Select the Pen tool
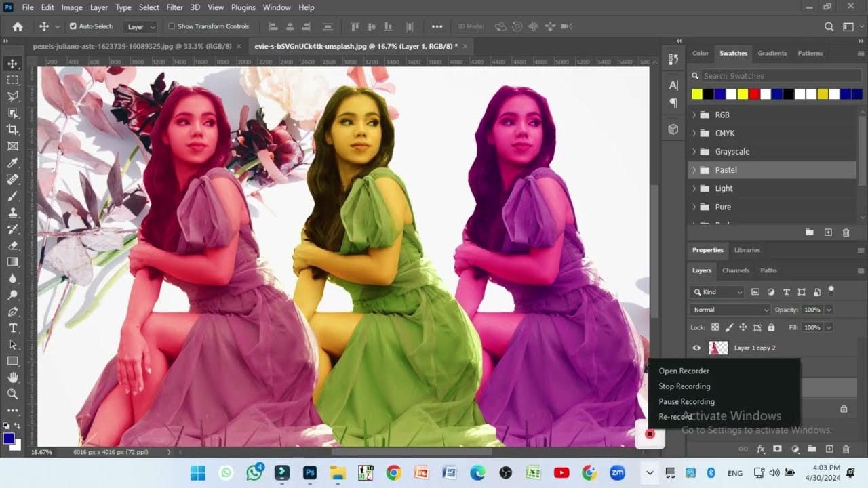 point(13,312)
